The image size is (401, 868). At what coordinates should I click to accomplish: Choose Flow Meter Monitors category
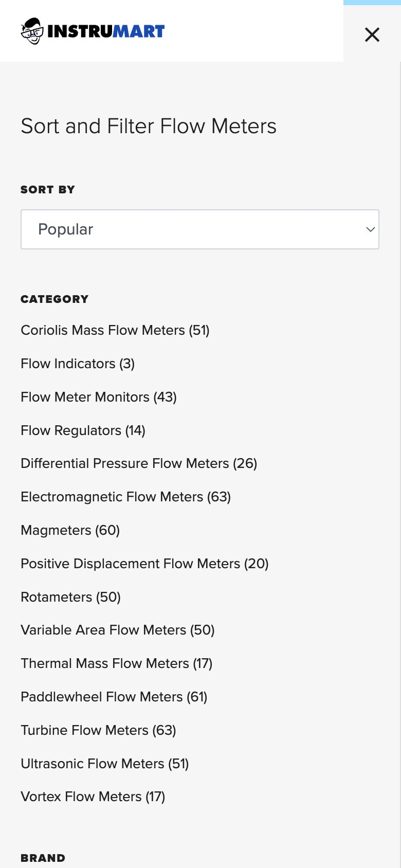(99, 397)
